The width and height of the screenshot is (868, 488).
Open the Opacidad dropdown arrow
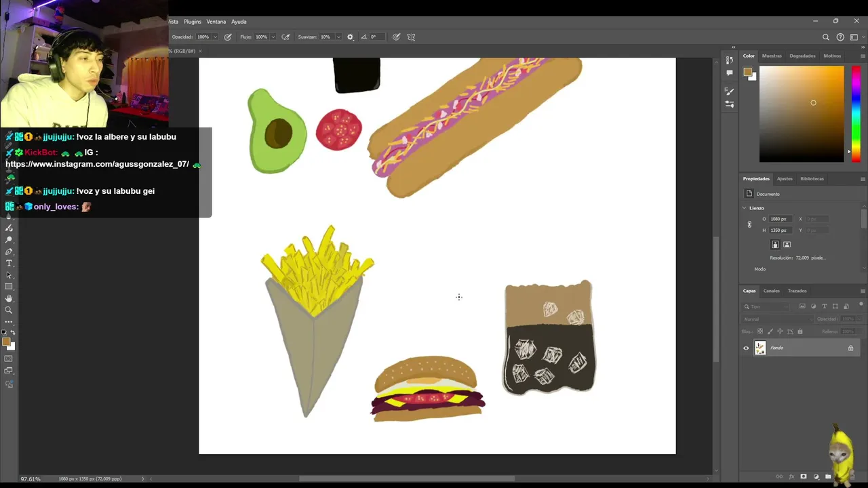(x=215, y=37)
